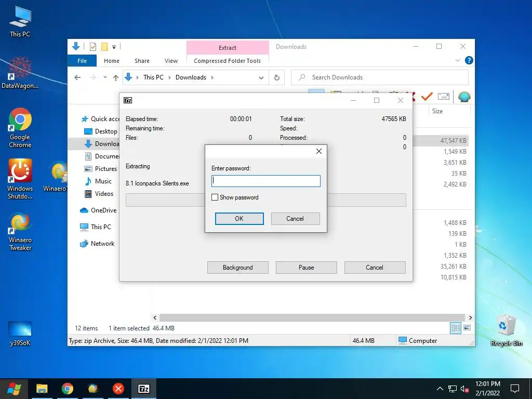Open Customize Quick Access Toolbar dropdown
Viewport: 532px width, 399px height.
(x=114, y=47)
